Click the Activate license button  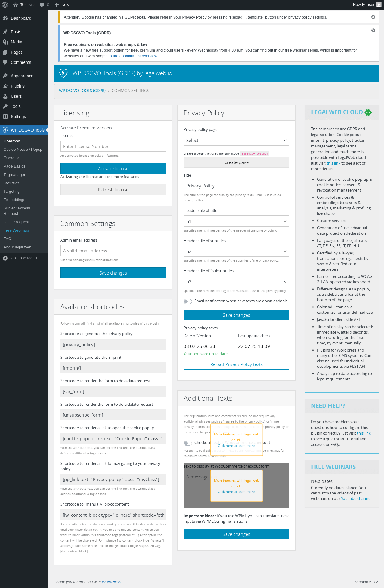pyautogui.click(x=113, y=168)
